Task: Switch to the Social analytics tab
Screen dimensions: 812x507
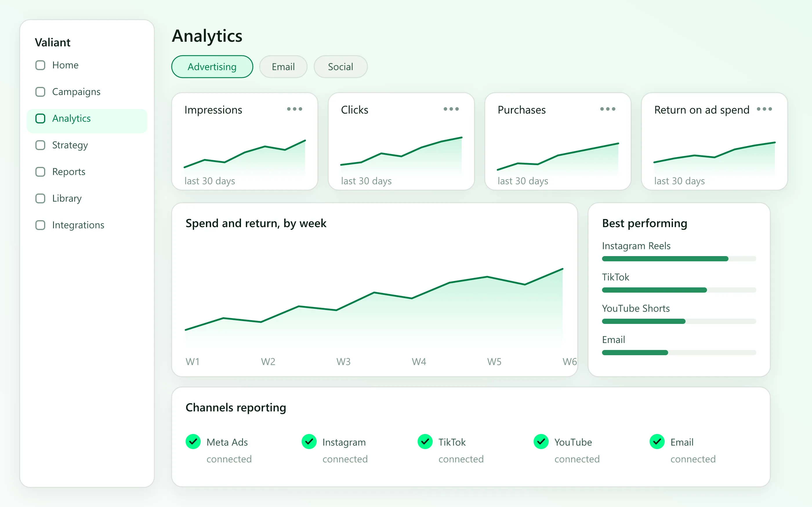Action: click(x=340, y=67)
